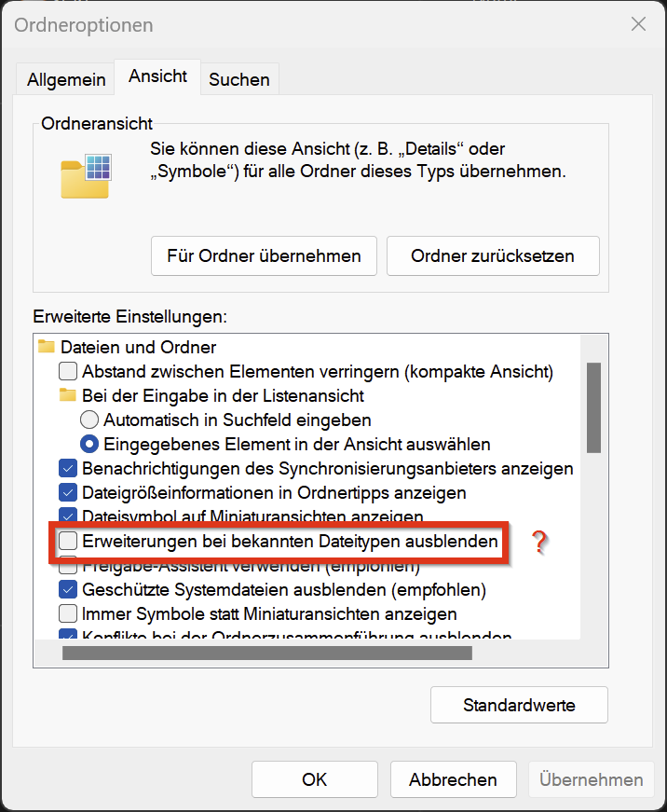Open the Suchen tab

pos(239,79)
